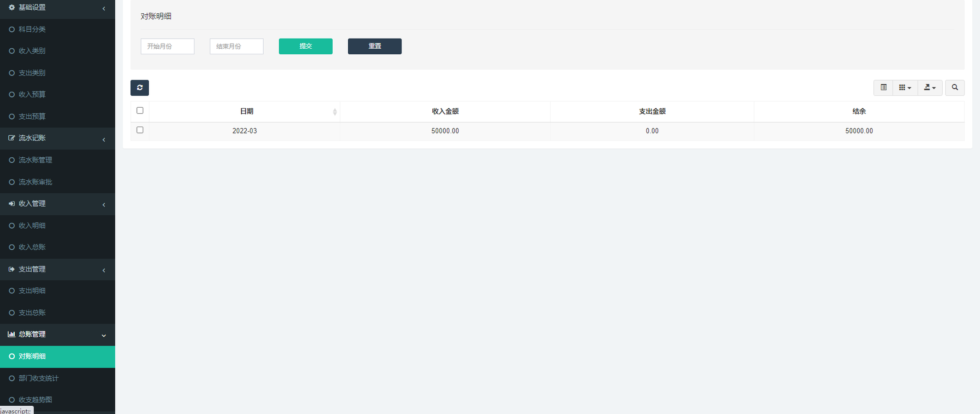Screen dimensions: 980x414
Task: Focus the 结束月份 input field
Action: click(237, 46)
